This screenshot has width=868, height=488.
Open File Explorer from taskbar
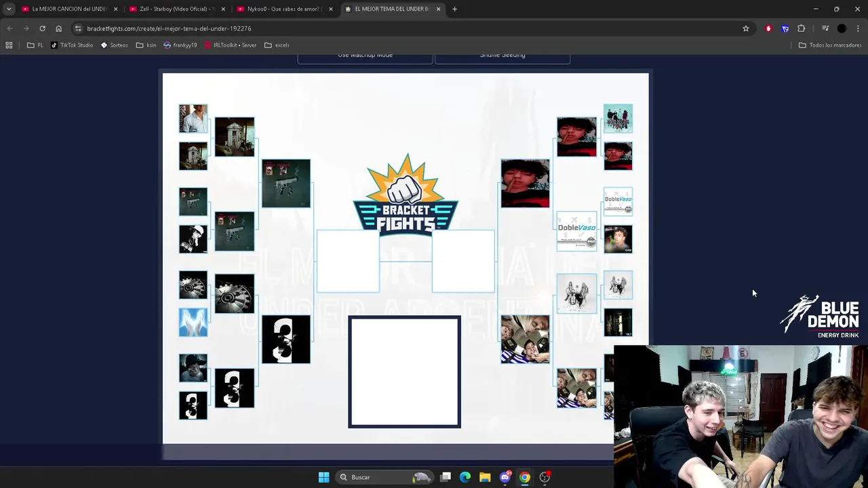coord(485,477)
